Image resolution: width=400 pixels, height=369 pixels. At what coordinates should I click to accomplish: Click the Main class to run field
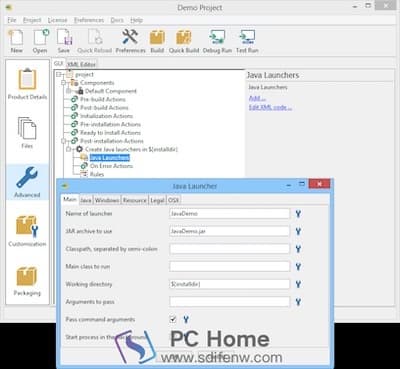tap(229, 267)
